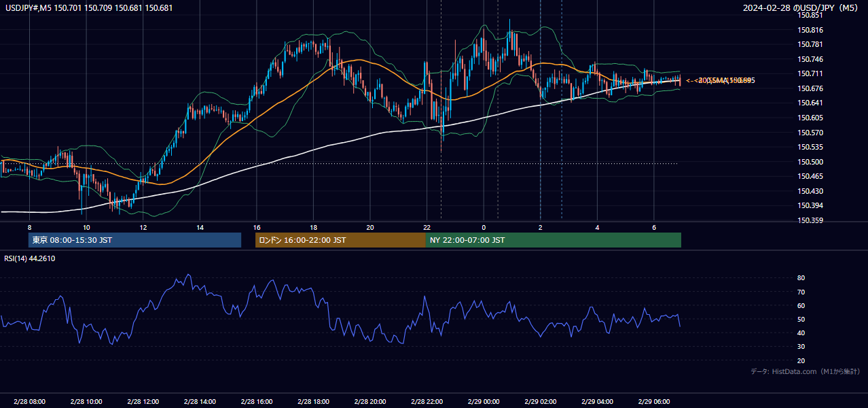Click RSI scale value 50
Screen dimensions: 868x408
coord(801,319)
